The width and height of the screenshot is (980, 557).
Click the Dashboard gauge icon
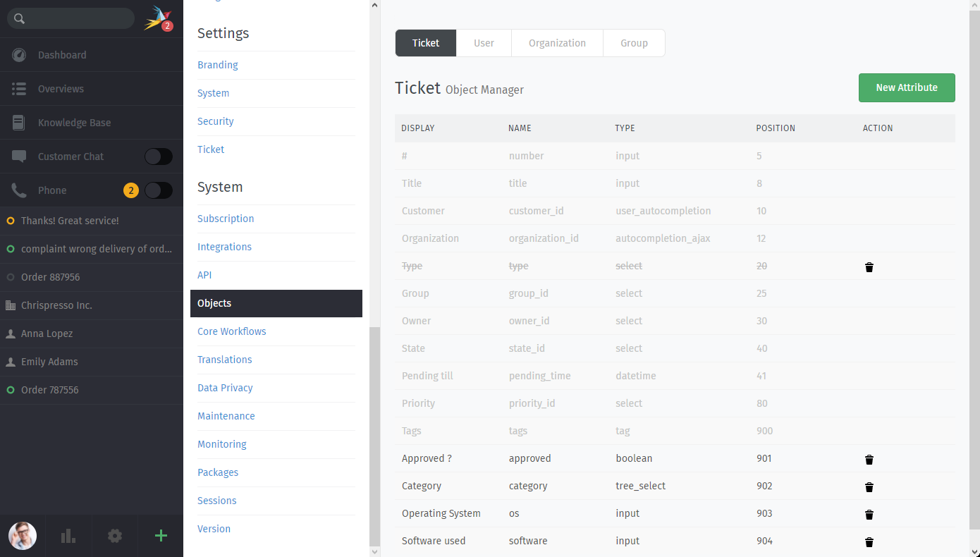click(19, 55)
